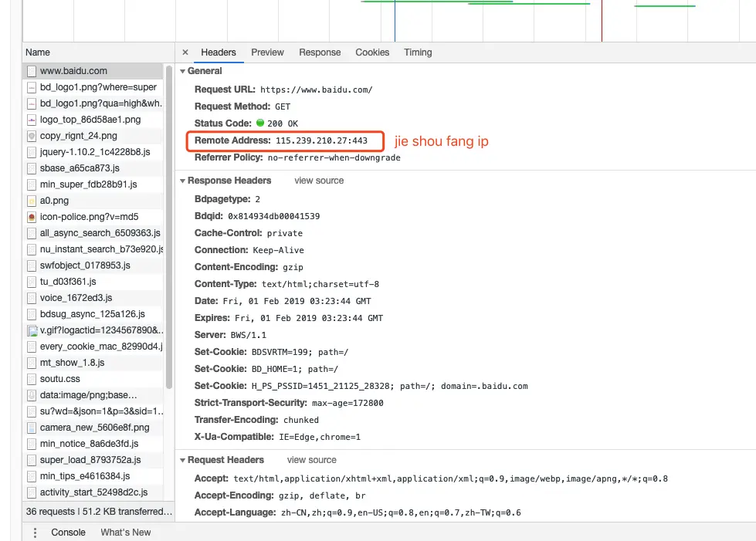Select logo_top_86d58ae1.png request
Image resolution: width=756 pixels, height=541 pixels.
pyautogui.click(x=93, y=120)
